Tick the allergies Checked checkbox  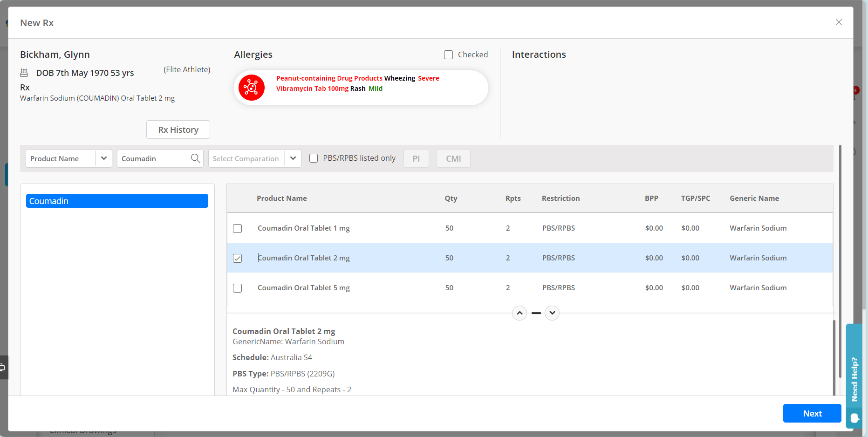(x=449, y=55)
